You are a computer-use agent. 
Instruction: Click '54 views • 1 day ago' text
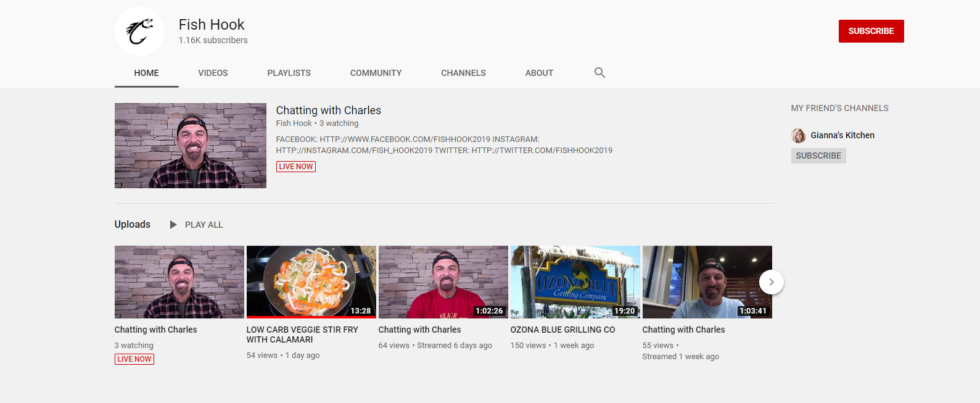pyautogui.click(x=283, y=355)
